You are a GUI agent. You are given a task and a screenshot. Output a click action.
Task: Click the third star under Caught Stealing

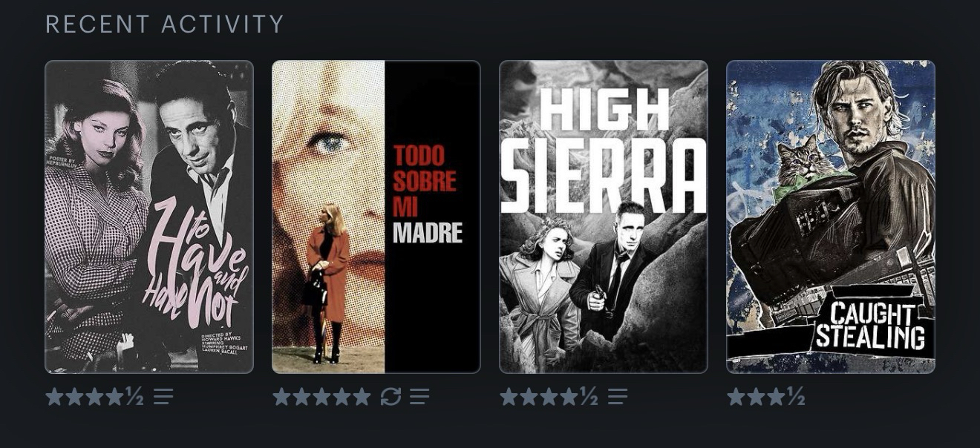(x=776, y=397)
